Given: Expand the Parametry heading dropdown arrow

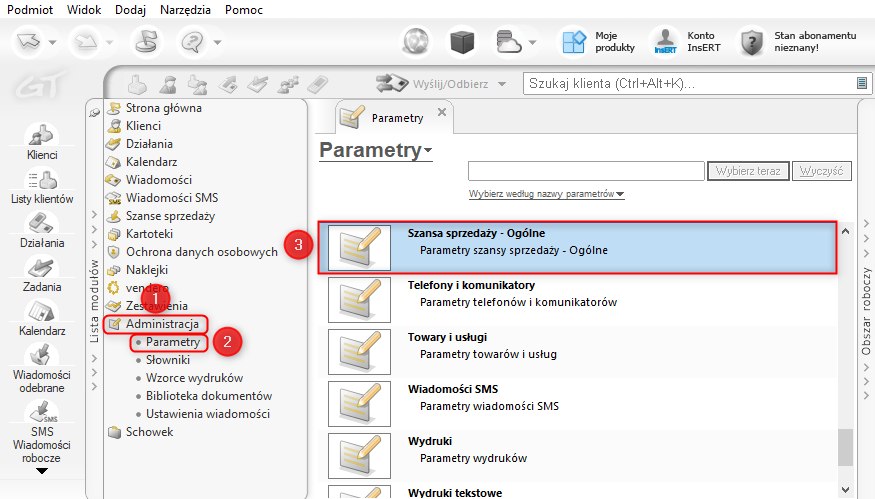Looking at the screenshot, I should pos(428,151).
